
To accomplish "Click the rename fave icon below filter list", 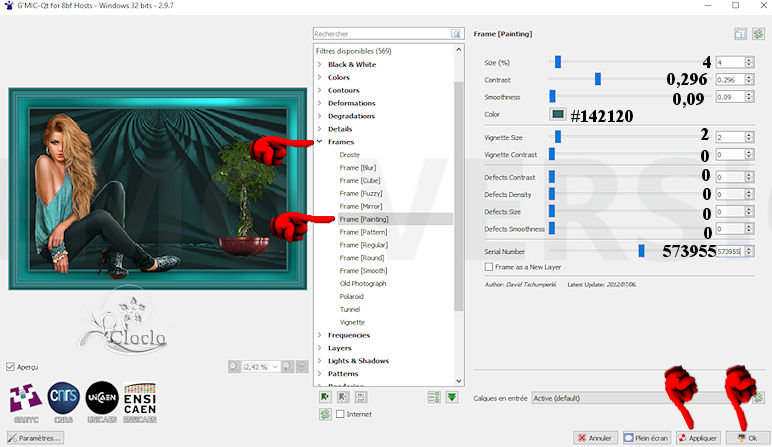I will click(x=358, y=397).
